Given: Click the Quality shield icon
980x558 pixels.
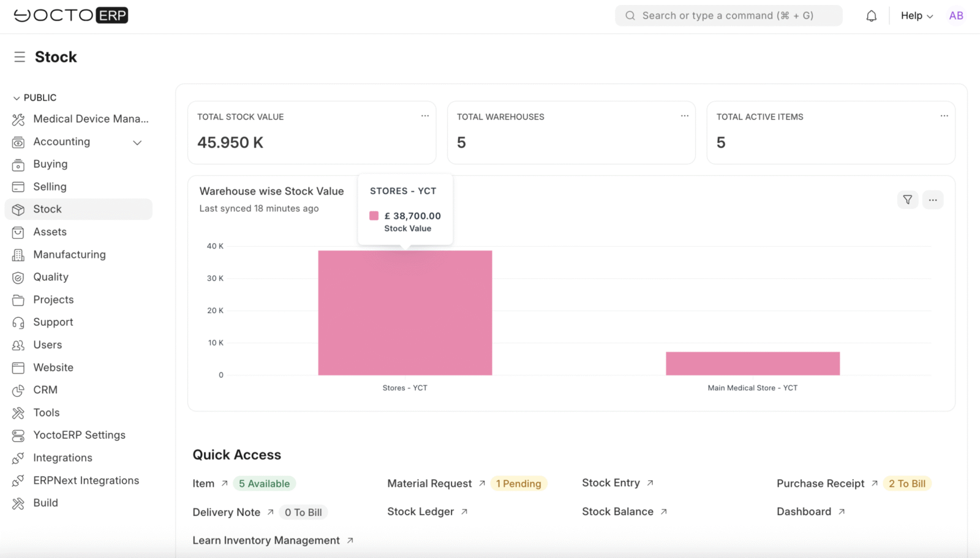Looking at the screenshot, I should tap(18, 277).
